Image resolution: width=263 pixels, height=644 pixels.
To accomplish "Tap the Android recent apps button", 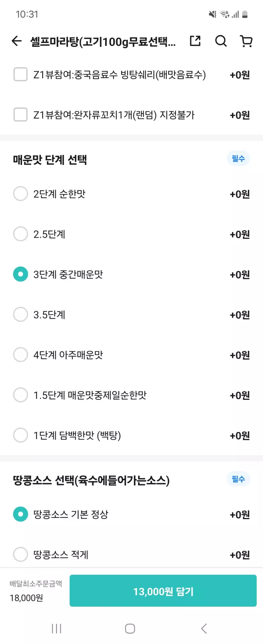I will click(x=57, y=629).
